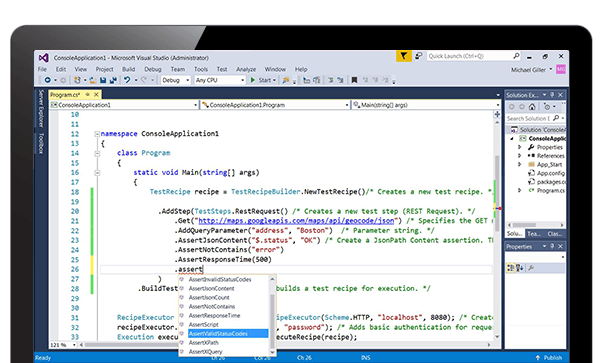Click the bookmark toolbar icon
This screenshot has width=600, height=363.
354,80
